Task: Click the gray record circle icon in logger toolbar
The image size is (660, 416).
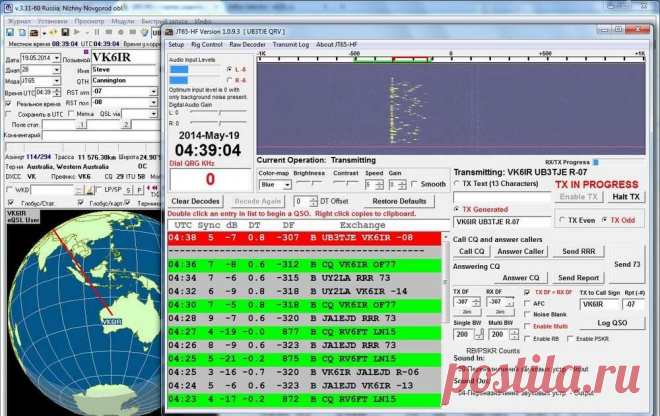Action: point(121,32)
